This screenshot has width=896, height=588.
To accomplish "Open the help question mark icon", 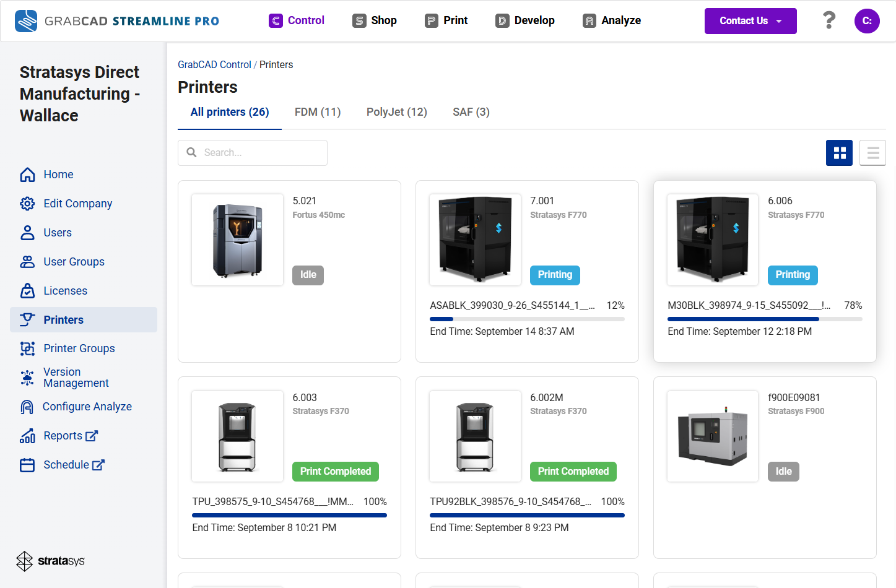I will click(x=829, y=20).
